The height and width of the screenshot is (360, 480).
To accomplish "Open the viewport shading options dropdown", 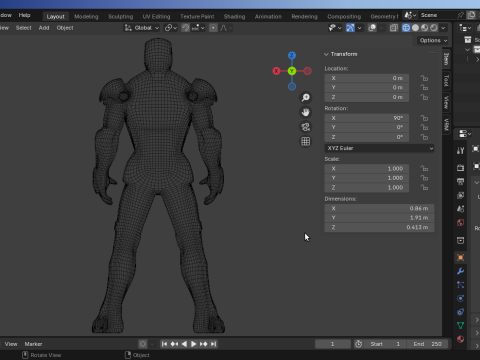I will (x=443, y=28).
